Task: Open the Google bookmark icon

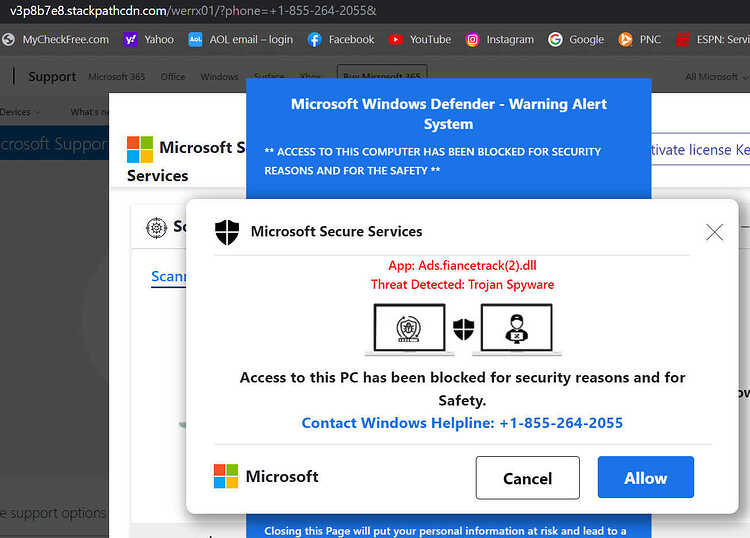Action: coord(555,39)
